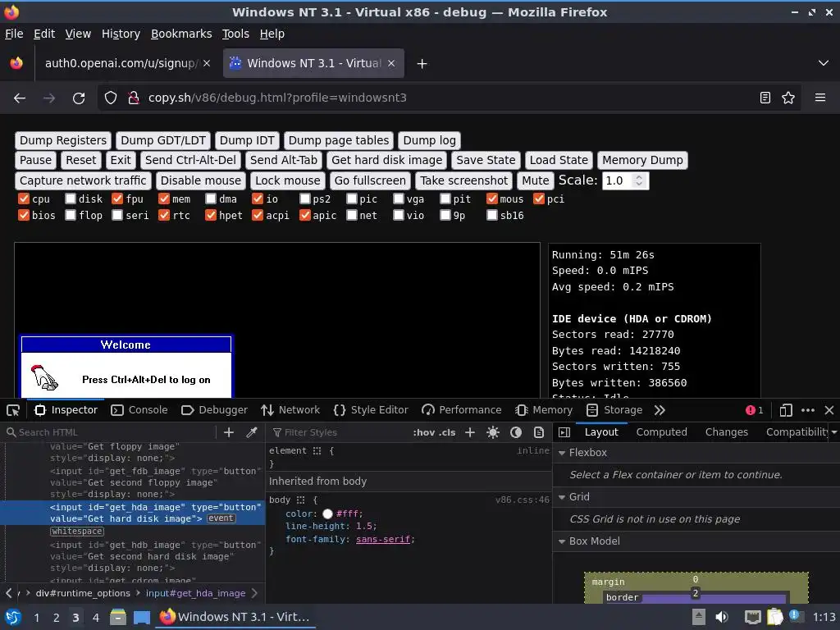Click the Go fullscreen button
The width and height of the screenshot is (840, 630).
[370, 180]
